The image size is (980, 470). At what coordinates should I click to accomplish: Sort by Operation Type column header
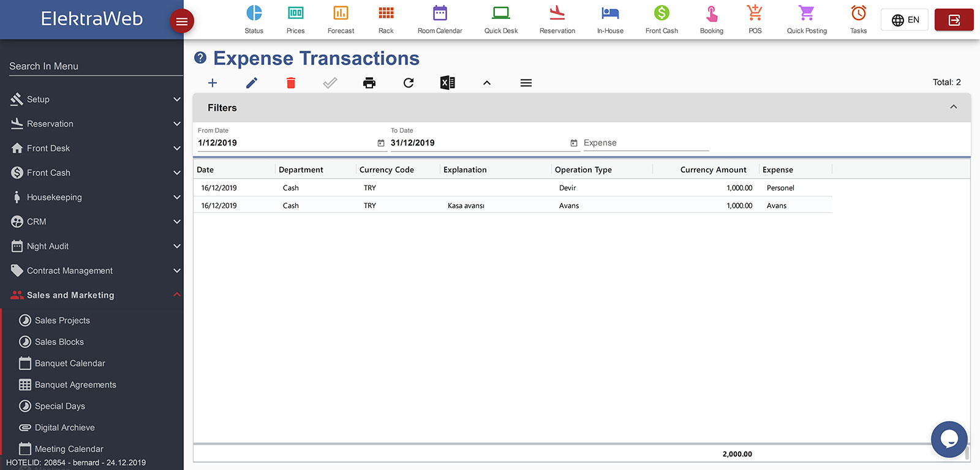coord(583,170)
